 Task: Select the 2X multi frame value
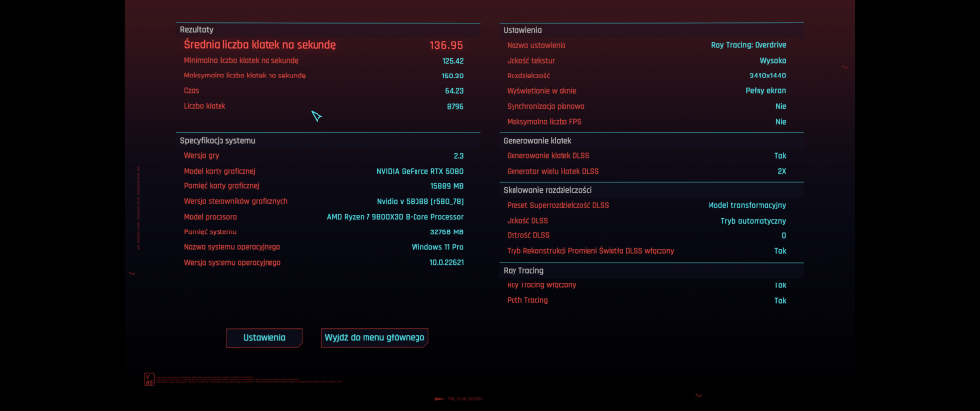click(x=782, y=172)
